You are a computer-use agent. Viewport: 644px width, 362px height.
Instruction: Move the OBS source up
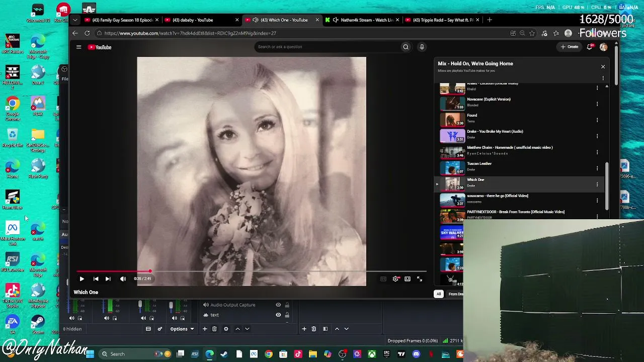[237, 329]
